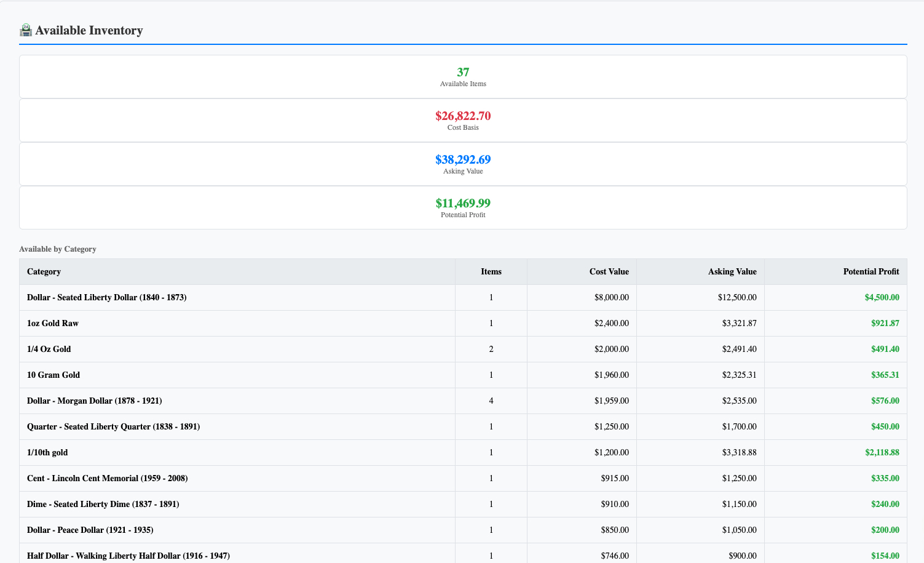Click the $2,118.88 profit value
The width and height of the screenshot is (924, 563).
click(x=882, y=452)
